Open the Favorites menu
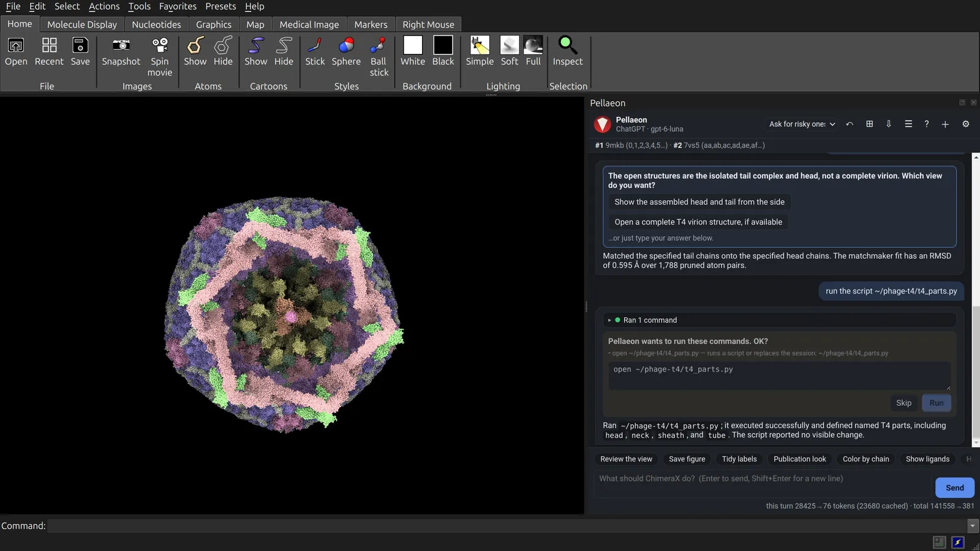Viewport: 980px width, 551px height. coord(178,6)
